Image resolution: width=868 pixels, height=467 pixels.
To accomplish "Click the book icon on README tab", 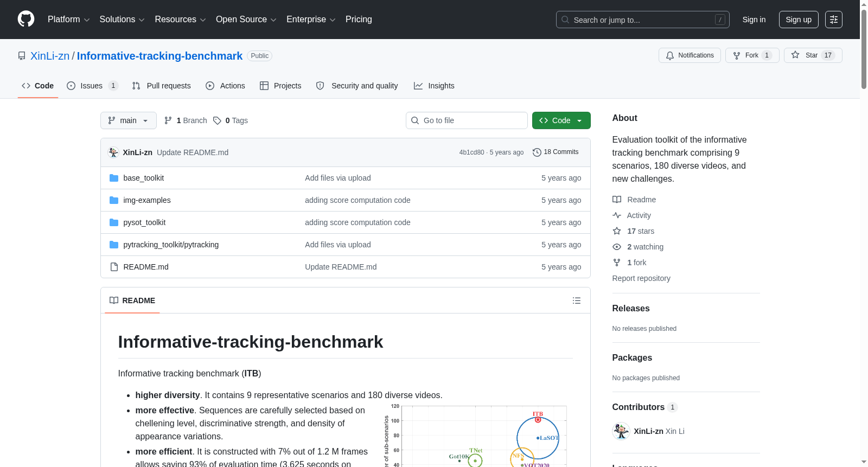I will pos(114,300).
